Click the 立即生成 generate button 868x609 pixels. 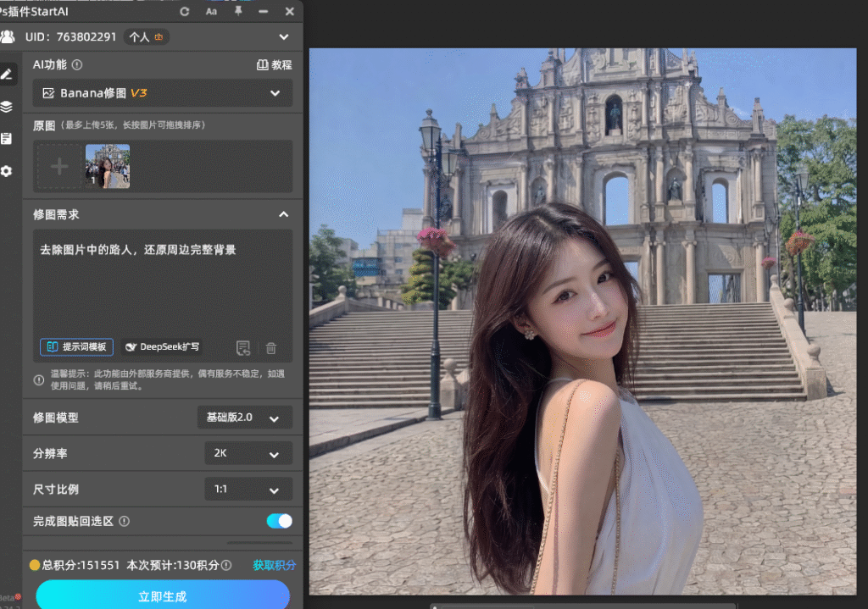[163, 596]
